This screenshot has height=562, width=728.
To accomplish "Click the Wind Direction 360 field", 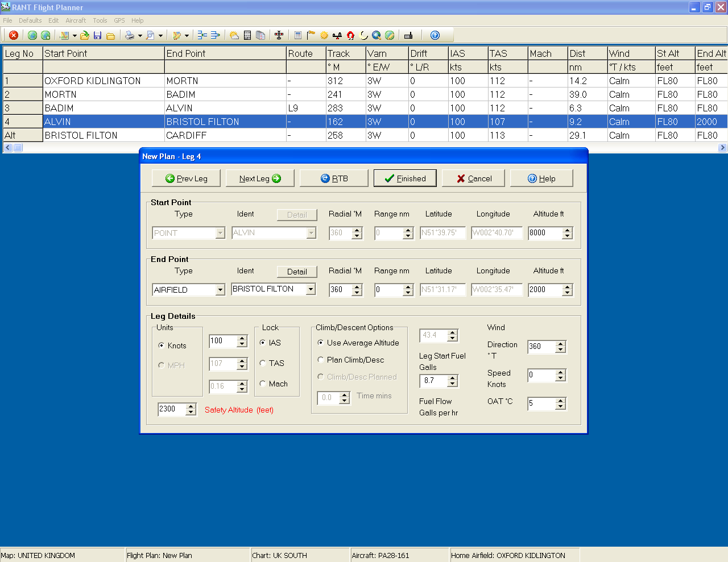I will [x=542, y=347].
